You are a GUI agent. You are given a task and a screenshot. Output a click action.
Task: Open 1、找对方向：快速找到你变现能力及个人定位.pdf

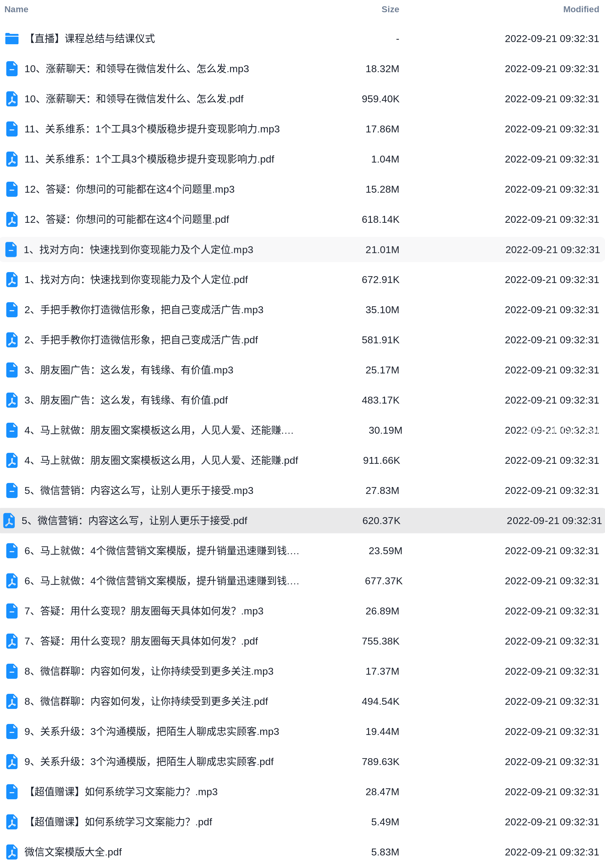(x=136, y=280)
